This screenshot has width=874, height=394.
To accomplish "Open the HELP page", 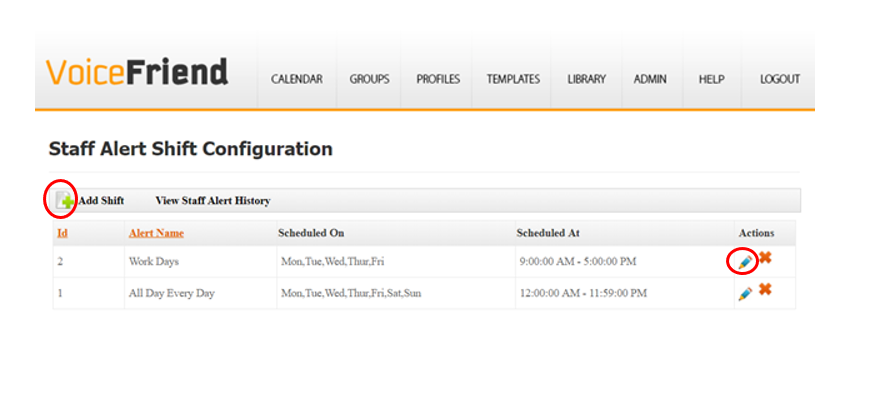I will coord(711,79).
